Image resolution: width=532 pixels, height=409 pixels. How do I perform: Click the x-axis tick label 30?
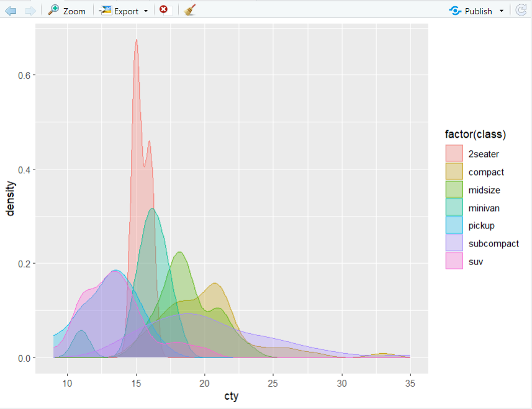[341, 384]
